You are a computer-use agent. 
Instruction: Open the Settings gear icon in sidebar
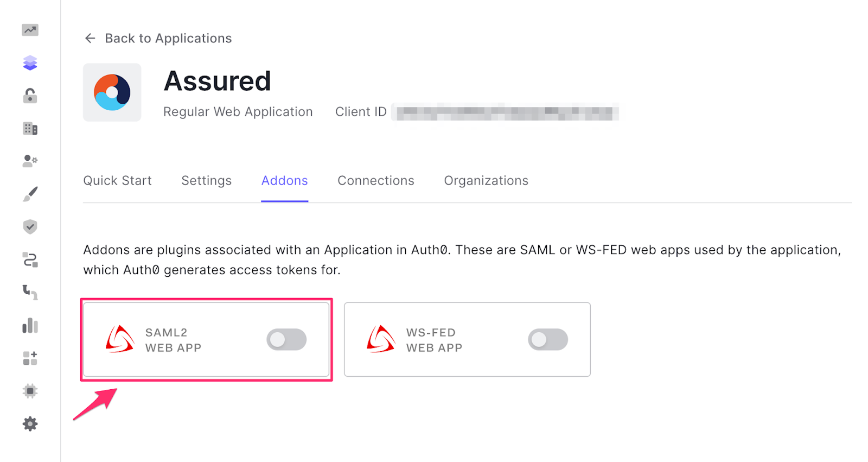click(x=30, y=424)
